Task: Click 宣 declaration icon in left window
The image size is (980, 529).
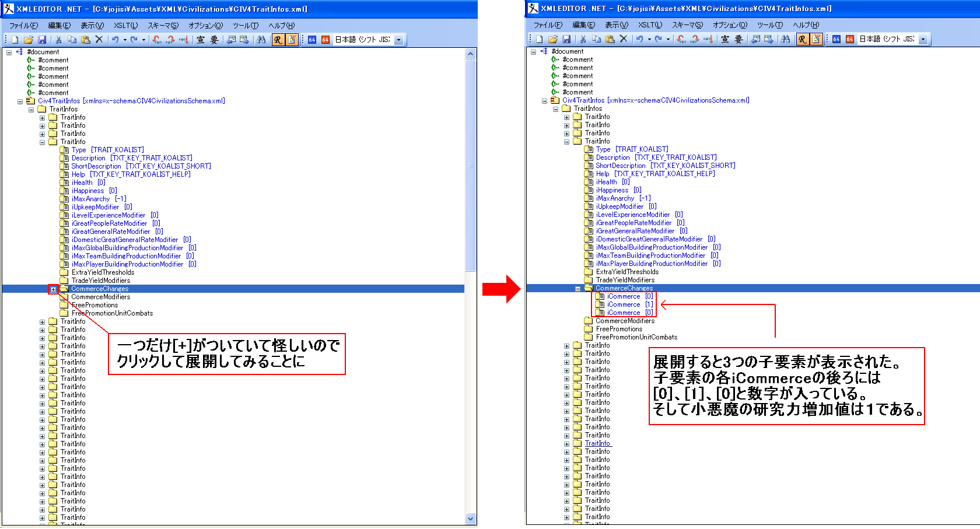Action: click(201, 40)
